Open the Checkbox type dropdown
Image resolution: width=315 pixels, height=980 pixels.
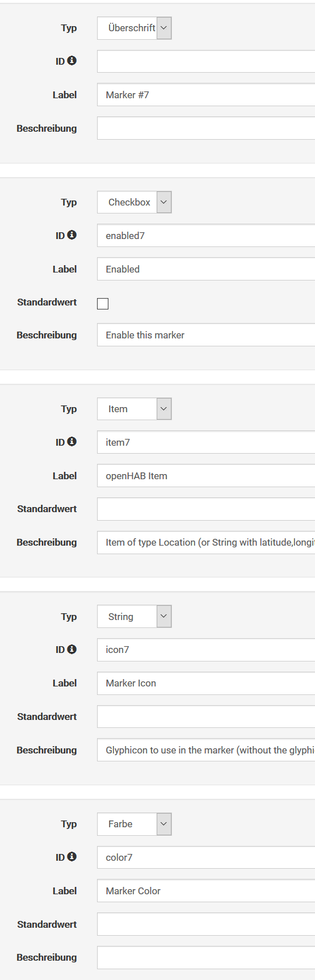click(135, 202)
